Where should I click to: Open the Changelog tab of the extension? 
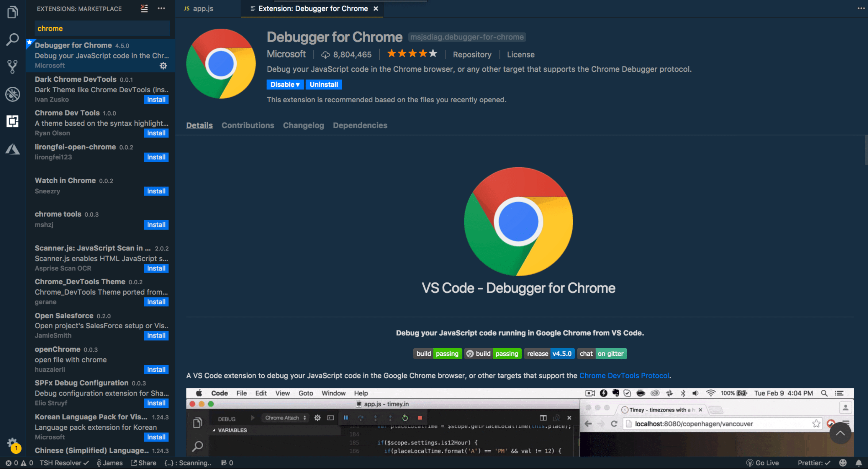coord(303,125)
